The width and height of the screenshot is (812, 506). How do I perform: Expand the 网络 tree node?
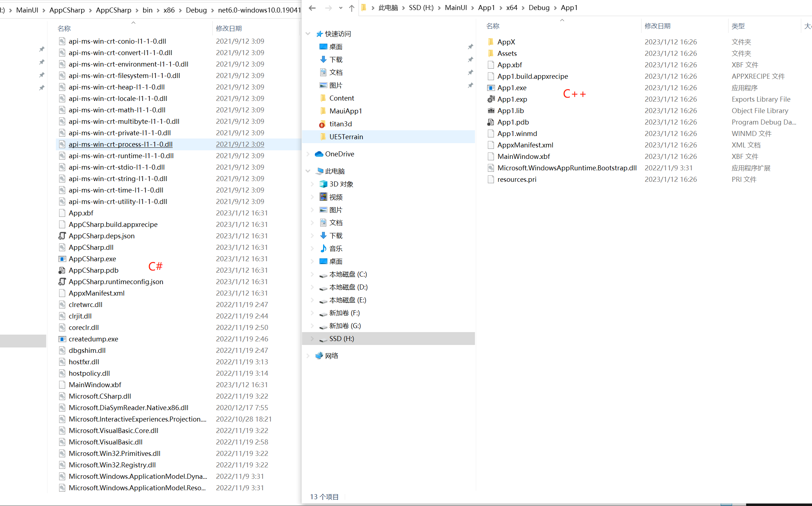tap(308, 356)
